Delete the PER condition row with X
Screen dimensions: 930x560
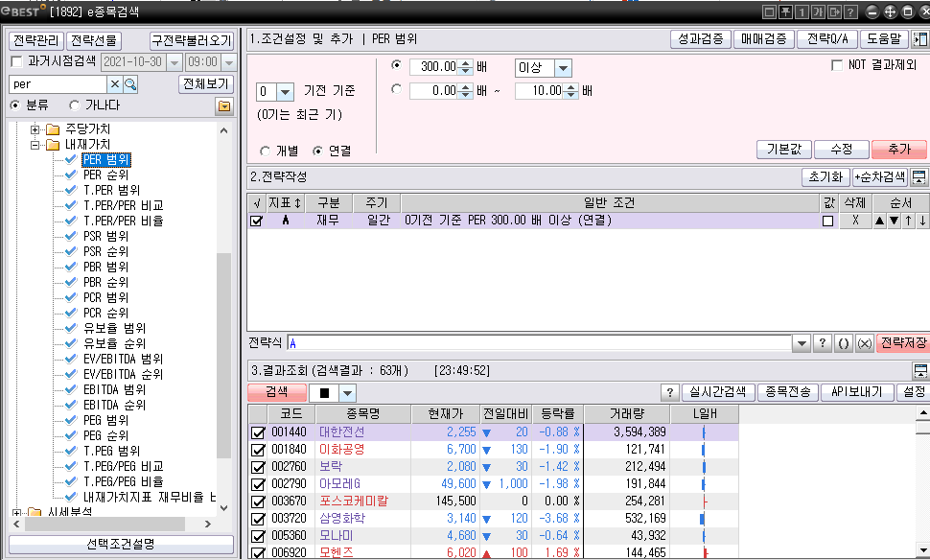click(855, 221)
